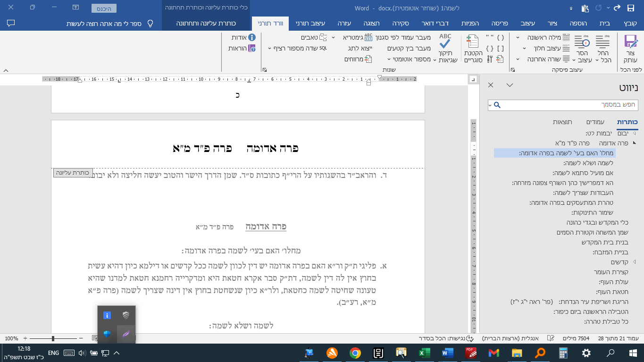Click the הסר עיצוב remove-formatting icon

point(582,42)
